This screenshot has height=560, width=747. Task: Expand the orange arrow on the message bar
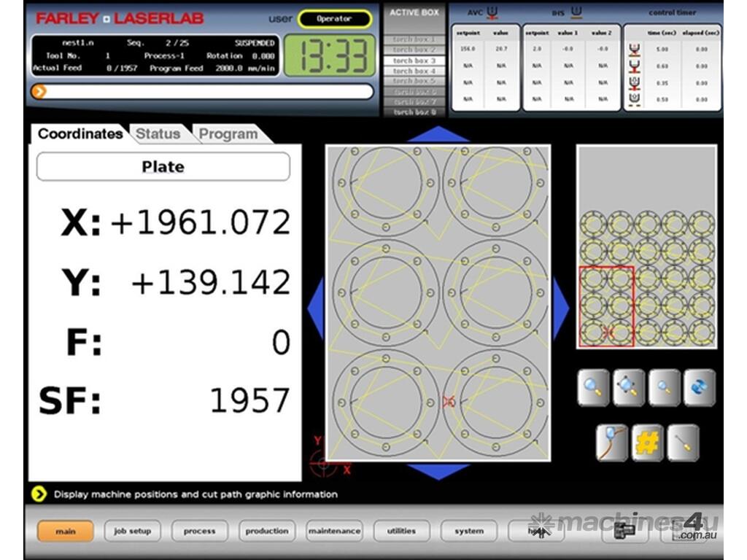tap(39, 91)
